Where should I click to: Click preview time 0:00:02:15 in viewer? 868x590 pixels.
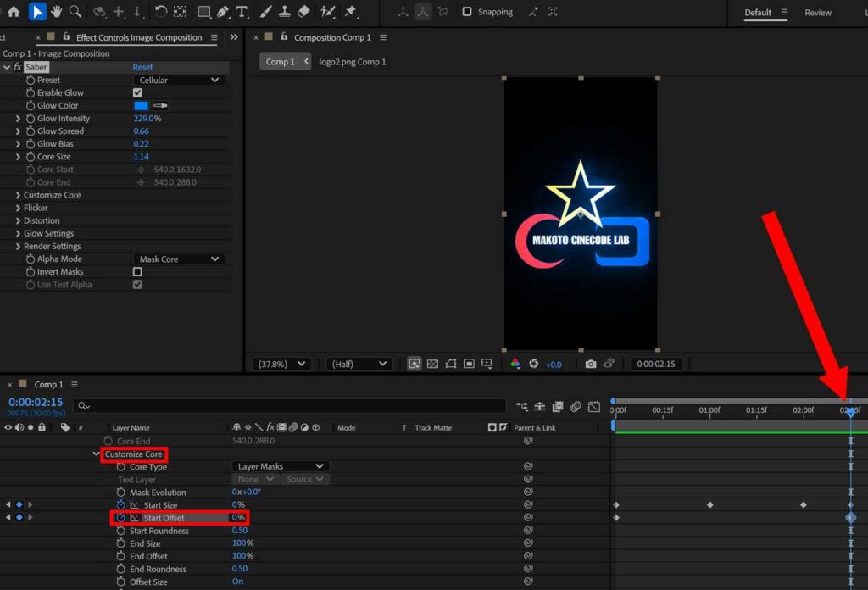[655, 364]
